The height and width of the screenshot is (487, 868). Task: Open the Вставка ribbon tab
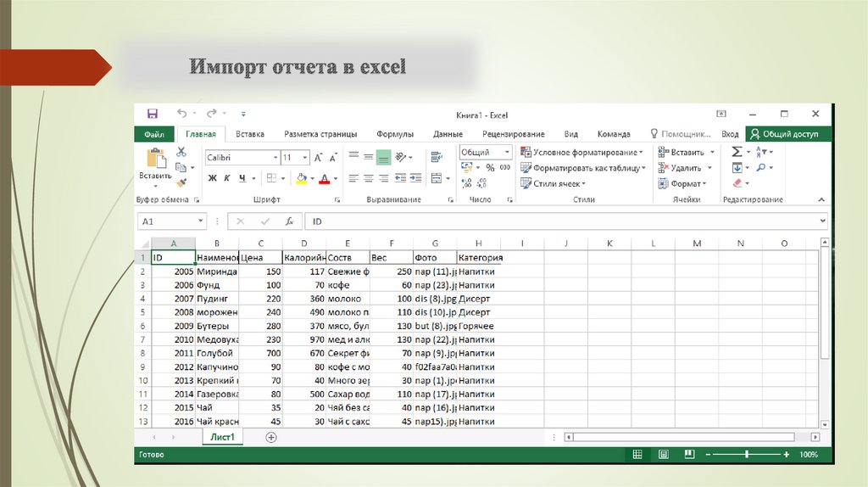tap(250, 134)
